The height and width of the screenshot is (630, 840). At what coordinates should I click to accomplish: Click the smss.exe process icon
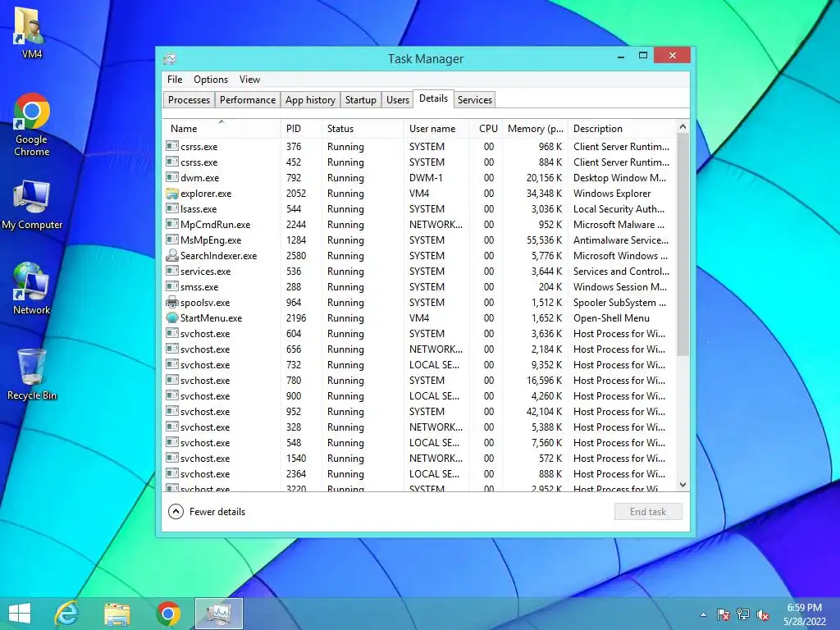click(x=172, y=286)
